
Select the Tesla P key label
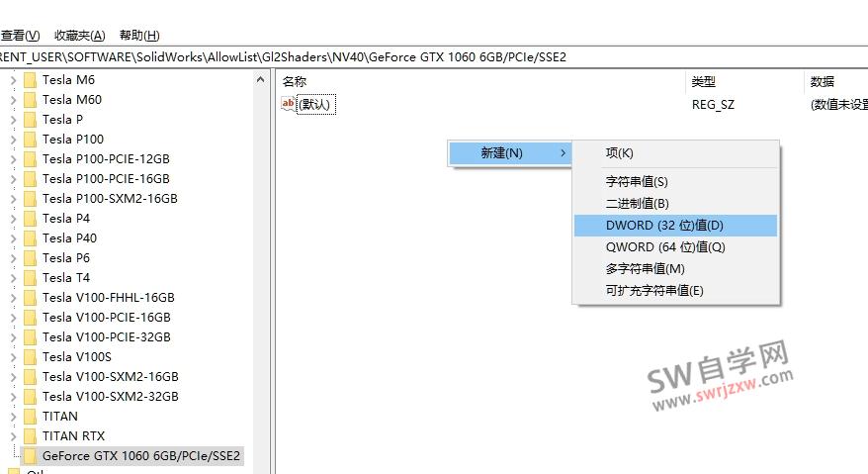click(62, 120)
